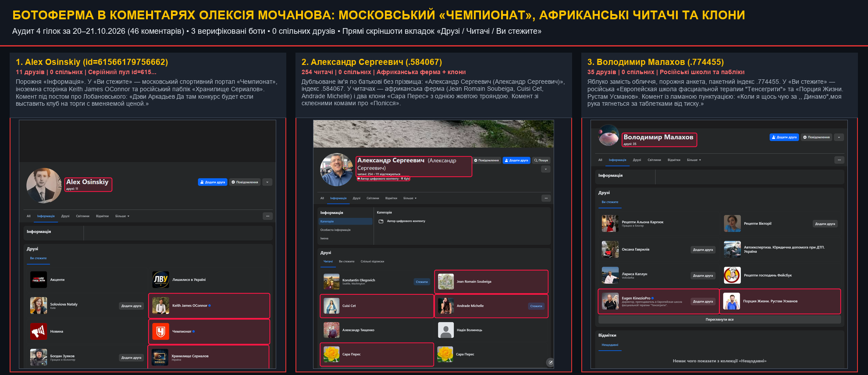The height and width of the screenshot is (375, 868).
Task: Switch to Друзі tab on Alex Osinskiy's profile
Action: pos(65,216)
